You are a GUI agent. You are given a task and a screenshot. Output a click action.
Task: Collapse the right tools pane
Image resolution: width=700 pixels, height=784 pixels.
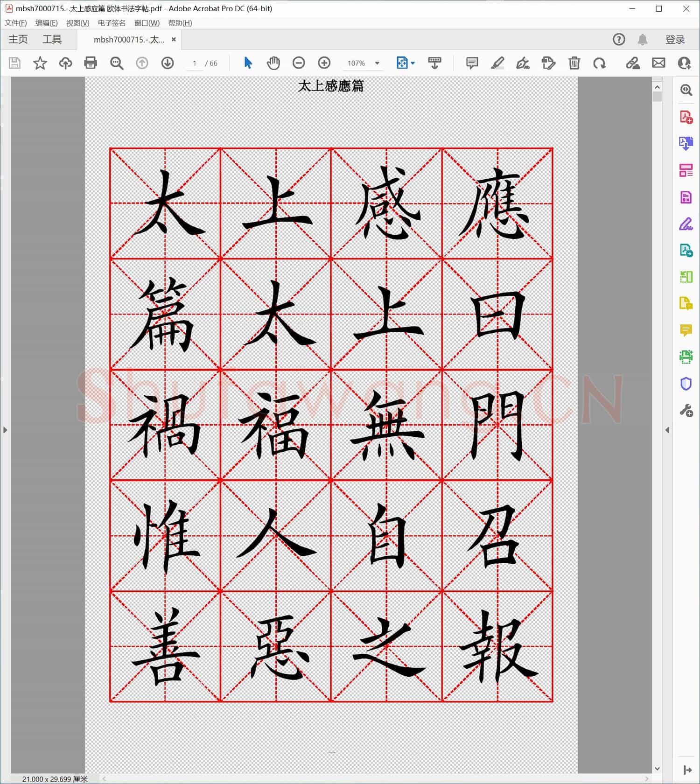coord(667,430)
